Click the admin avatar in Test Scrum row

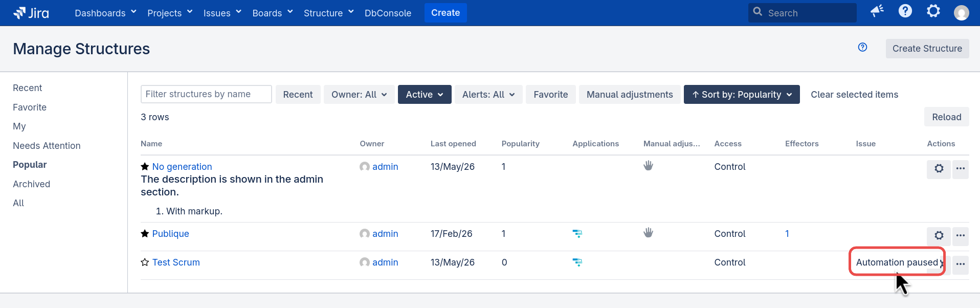tap(365, 262)
